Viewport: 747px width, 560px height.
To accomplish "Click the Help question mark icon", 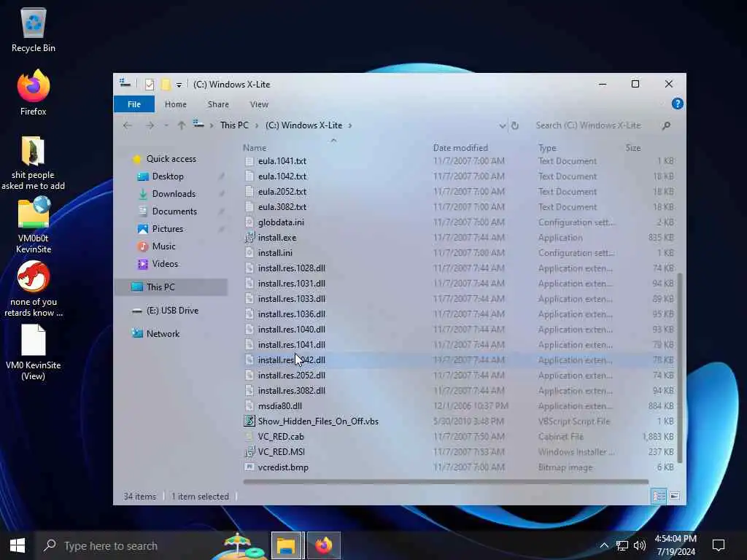I will [x=677, y=104].
